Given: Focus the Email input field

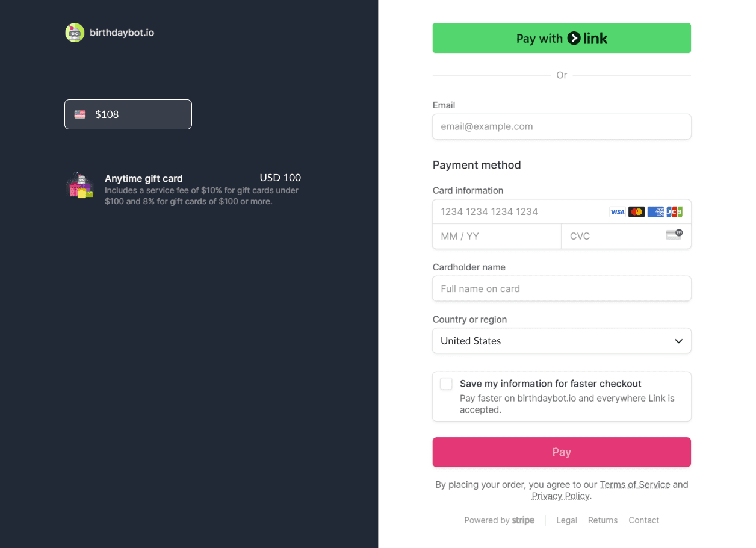Looking at the screenshot, I should (562, 127).
